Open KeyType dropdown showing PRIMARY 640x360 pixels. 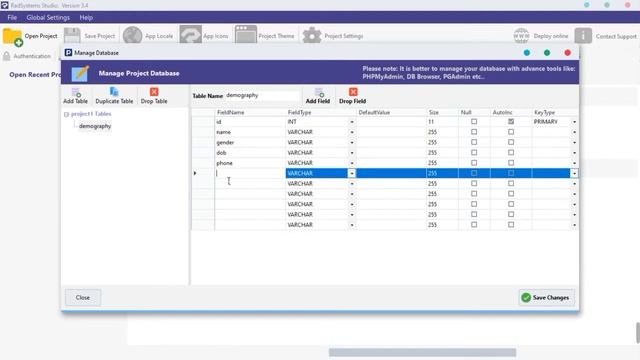coord(574,122)
